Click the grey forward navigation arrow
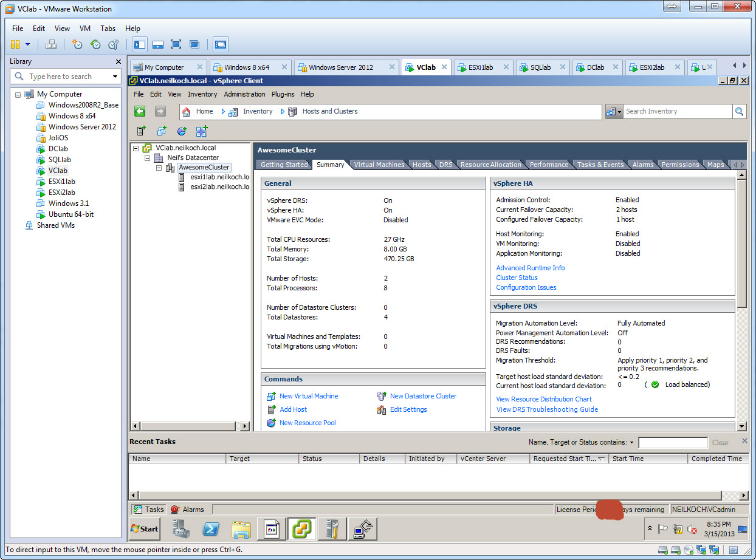The image size is (756, 560). tap(160, 111)
